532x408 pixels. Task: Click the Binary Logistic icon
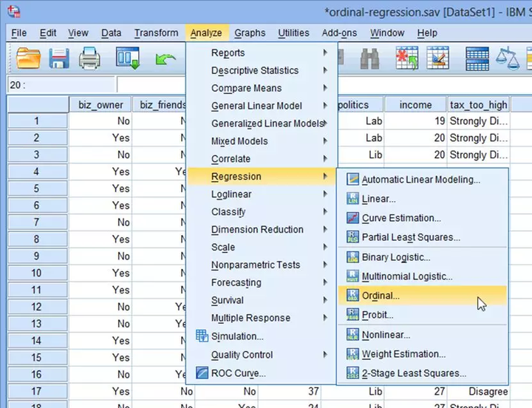tap(352, 257)
